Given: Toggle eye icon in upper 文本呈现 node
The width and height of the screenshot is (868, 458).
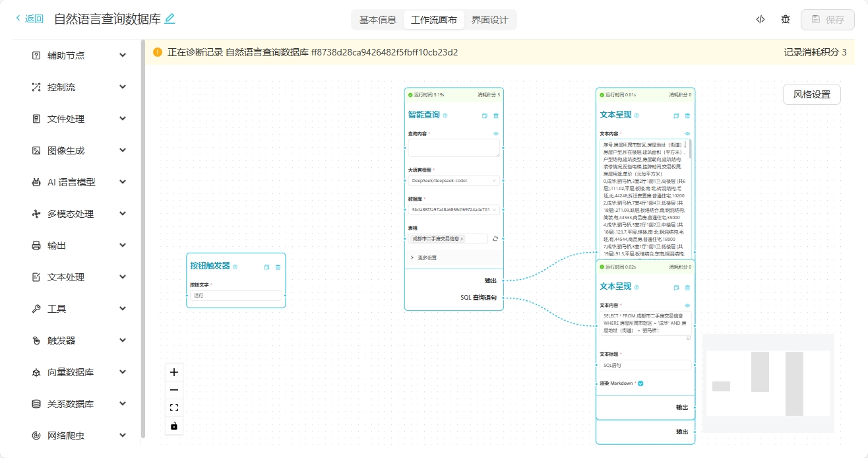Looking at the screenshot, I should point(687,133).
